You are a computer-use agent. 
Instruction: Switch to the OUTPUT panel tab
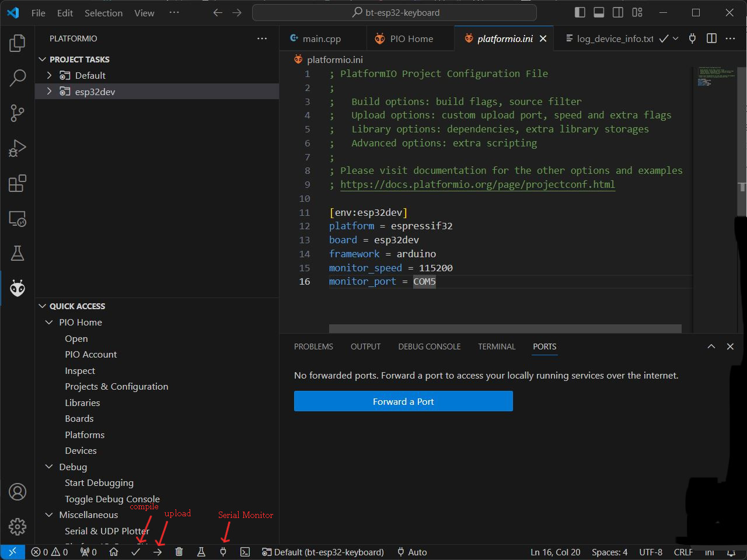click(365, 346)
